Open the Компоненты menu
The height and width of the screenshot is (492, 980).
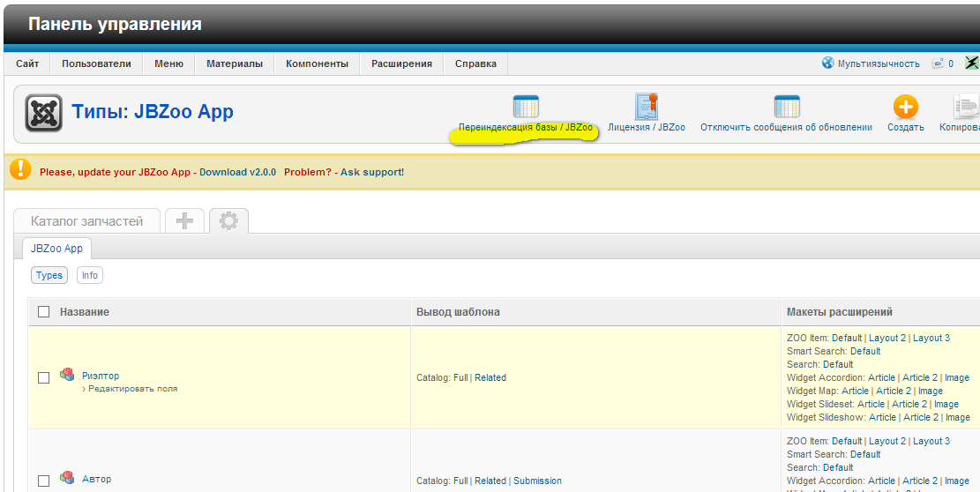(317, 63)
